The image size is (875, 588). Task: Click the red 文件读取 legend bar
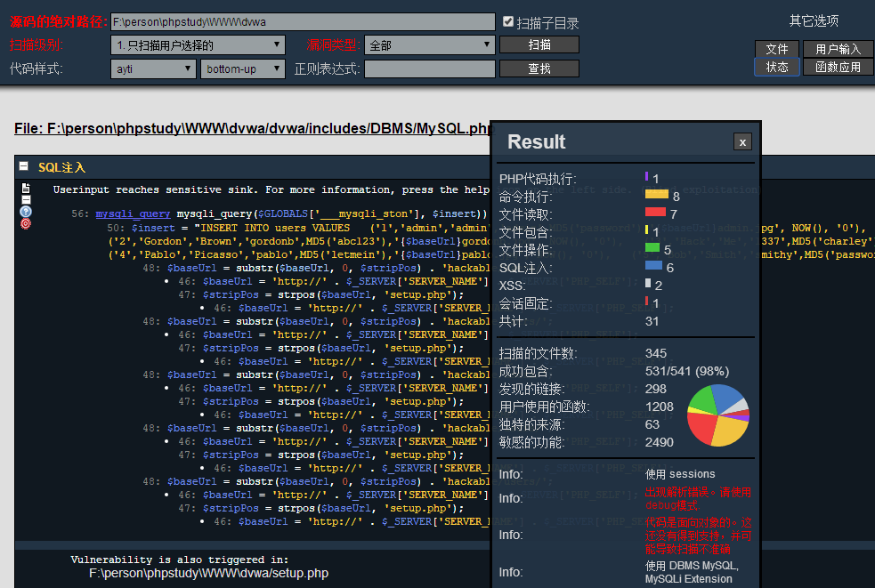pyautogui.click(x=655, y=211)
